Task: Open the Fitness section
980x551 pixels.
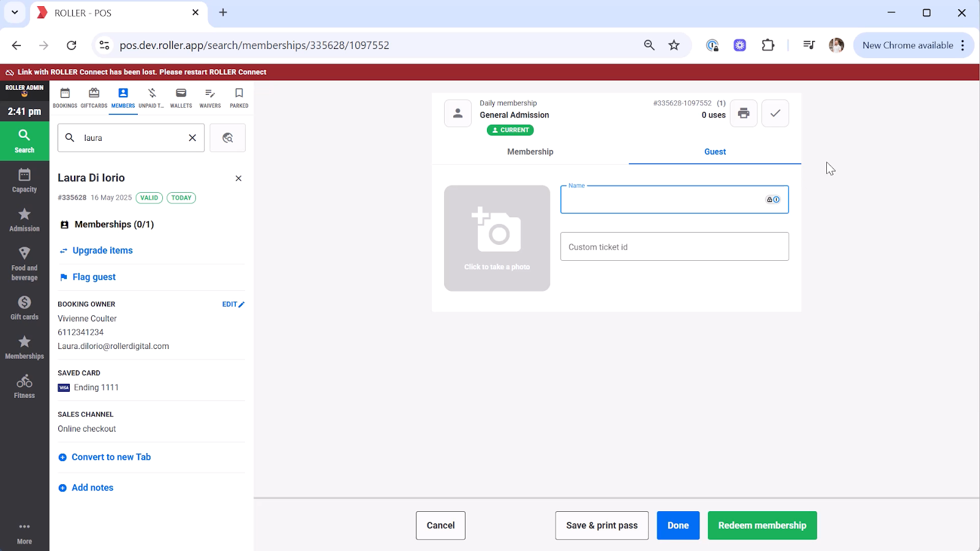Action: point(24,386)
